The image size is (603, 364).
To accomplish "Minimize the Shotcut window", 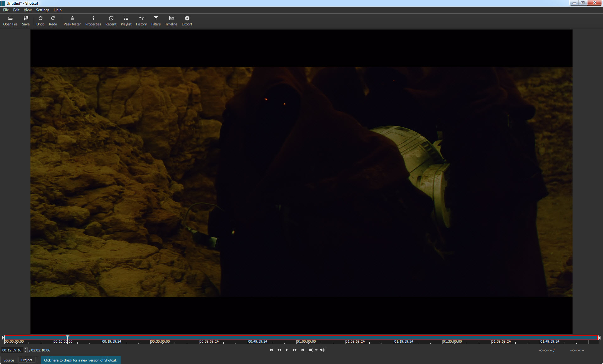I will pyautogui.click(x=574, y=3).
